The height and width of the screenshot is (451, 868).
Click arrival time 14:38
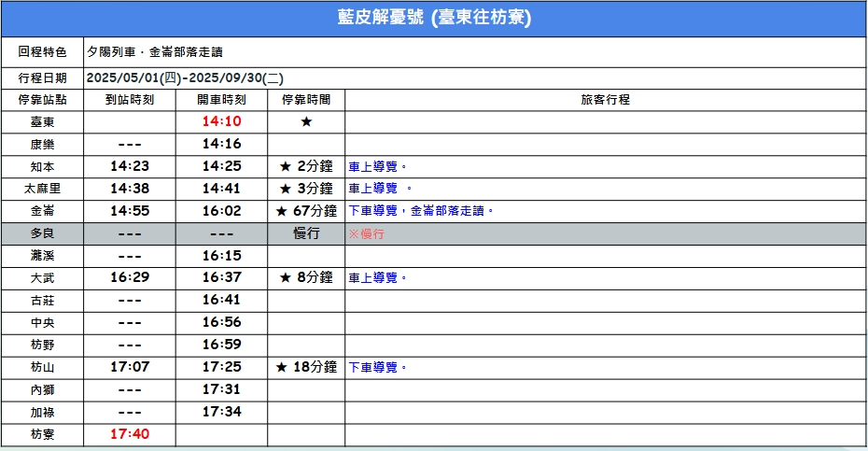130,189
